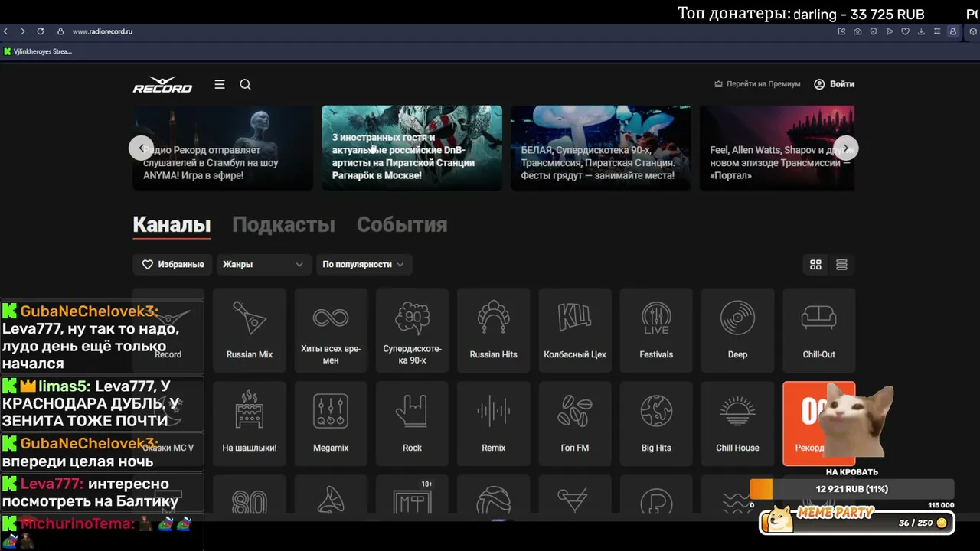Open the По популярности sort dropdown
Viewport: 980px width, 551px height.
tap(364, 264)
